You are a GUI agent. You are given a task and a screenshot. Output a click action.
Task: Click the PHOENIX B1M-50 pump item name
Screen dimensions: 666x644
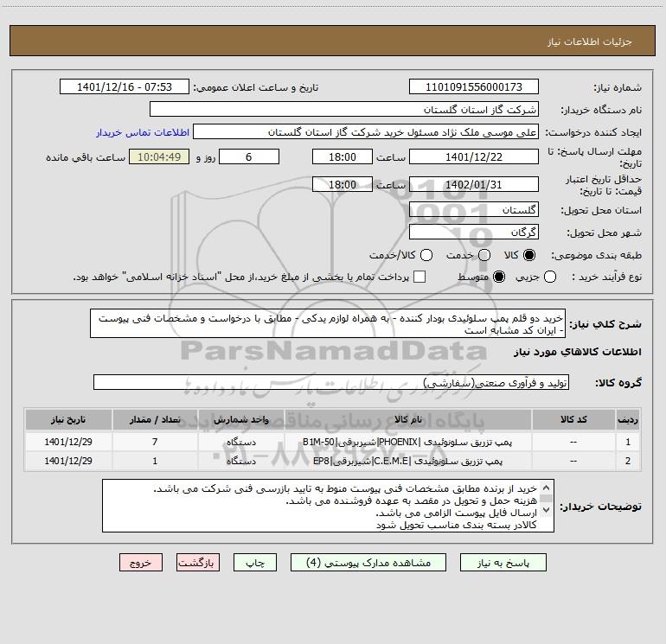407,442
